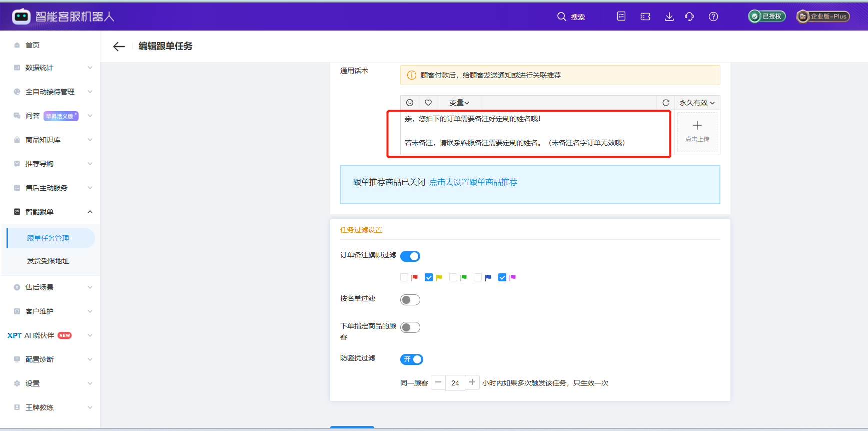868x431 pixels.
Task: Click the 王牌教练 sidebar icon
Action: tap(17, 407)
